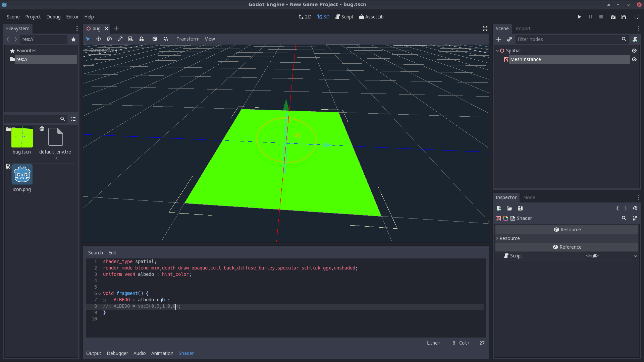Toggle visibility of the MeshInstance node
The width and height of the screenshot is (644, 362).
(x=634, y=59)
